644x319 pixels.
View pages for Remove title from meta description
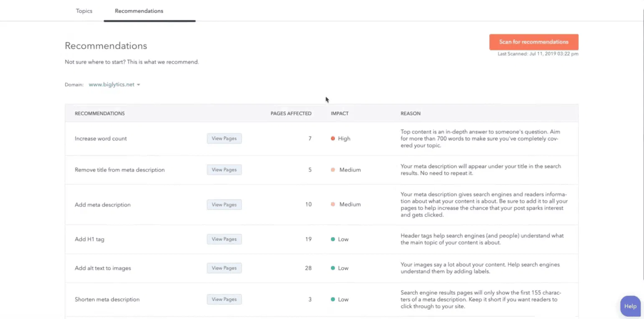[224, 170]
